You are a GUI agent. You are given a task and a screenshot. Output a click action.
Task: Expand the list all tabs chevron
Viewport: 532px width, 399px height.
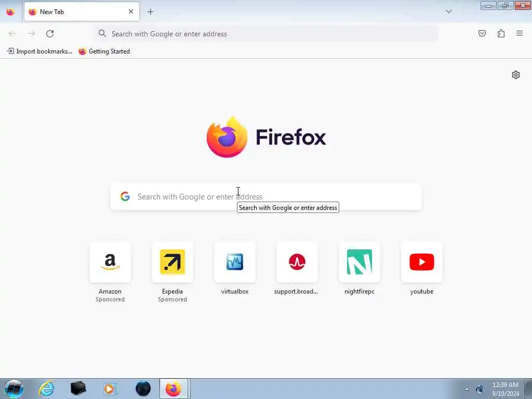coord(448,11)
